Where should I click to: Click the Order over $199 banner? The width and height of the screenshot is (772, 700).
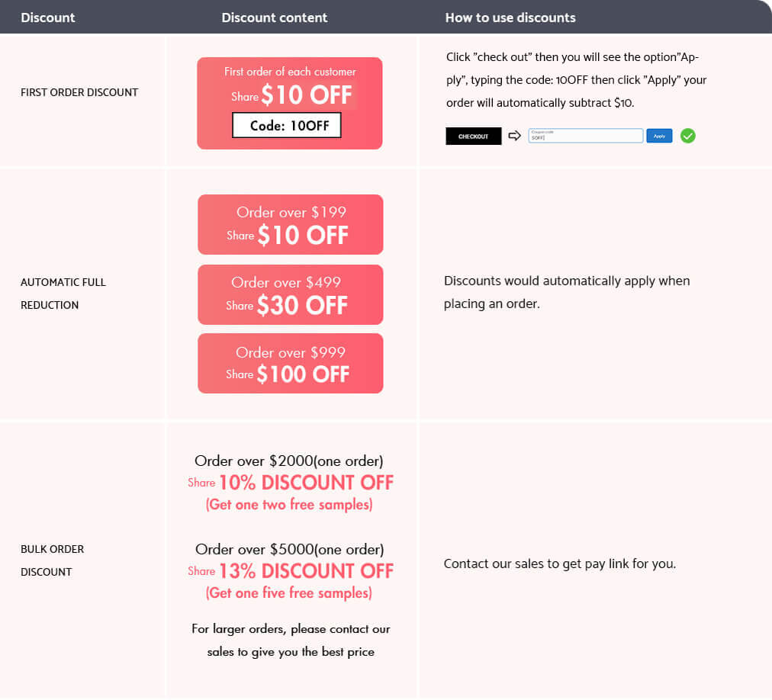[291, 224]
